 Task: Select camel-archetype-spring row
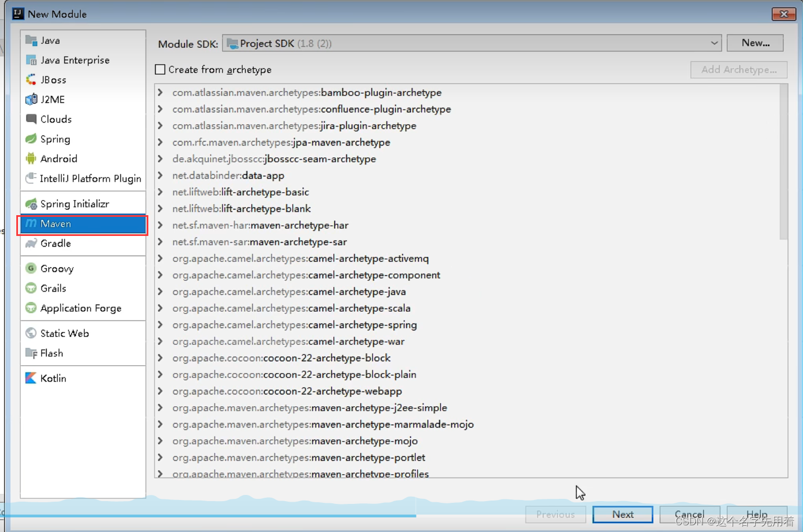pyautogui.click(x=468, y=325)
